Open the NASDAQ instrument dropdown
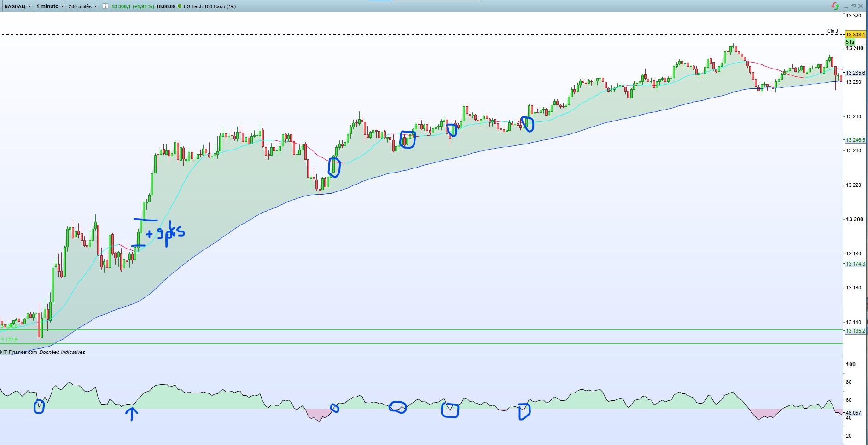This screenshot has width=868, height=445. [17, 6]
